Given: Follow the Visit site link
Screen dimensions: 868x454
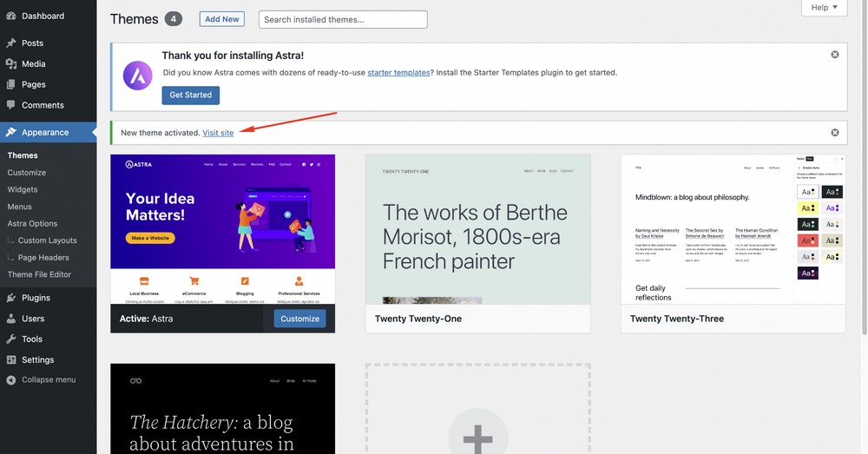Looking at the screenshot, I should (x=218, y=133).
